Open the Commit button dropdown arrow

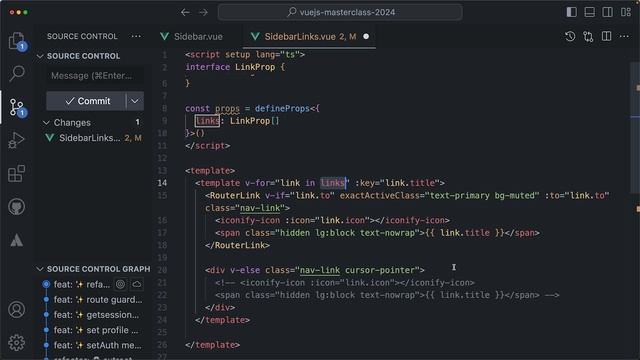click(x=135, y=101)
